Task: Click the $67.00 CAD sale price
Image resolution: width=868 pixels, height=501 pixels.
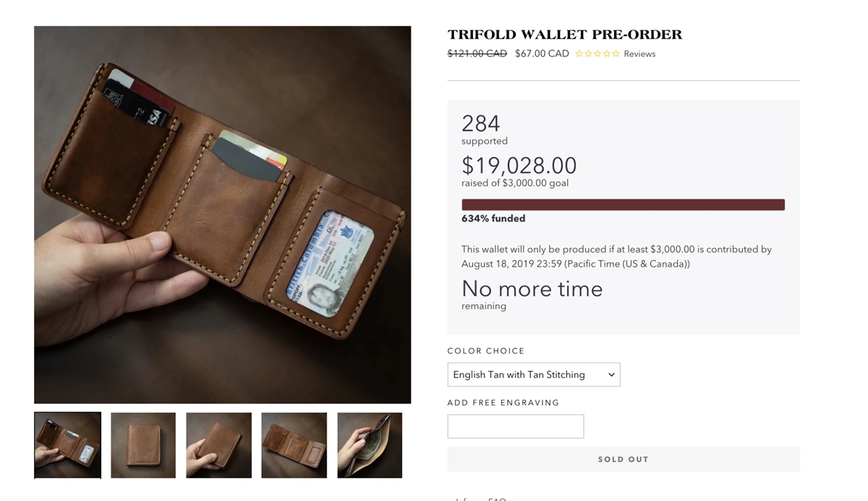Action: coord(542,53)
